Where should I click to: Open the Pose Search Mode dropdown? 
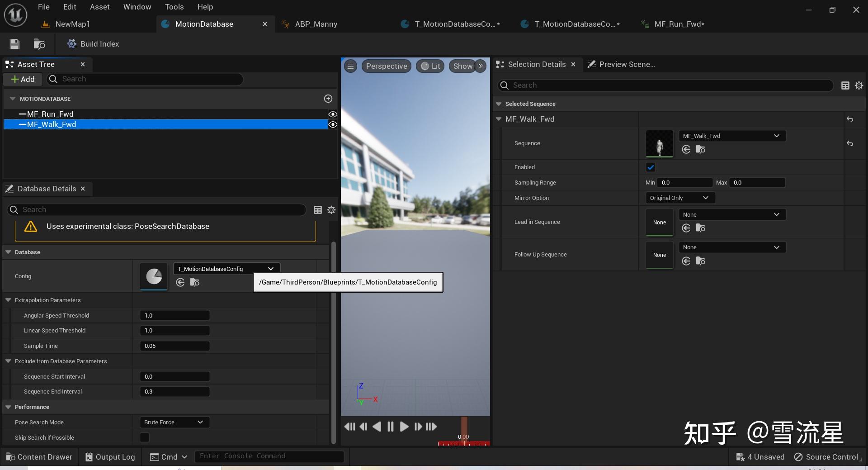(x=174, y=422)
